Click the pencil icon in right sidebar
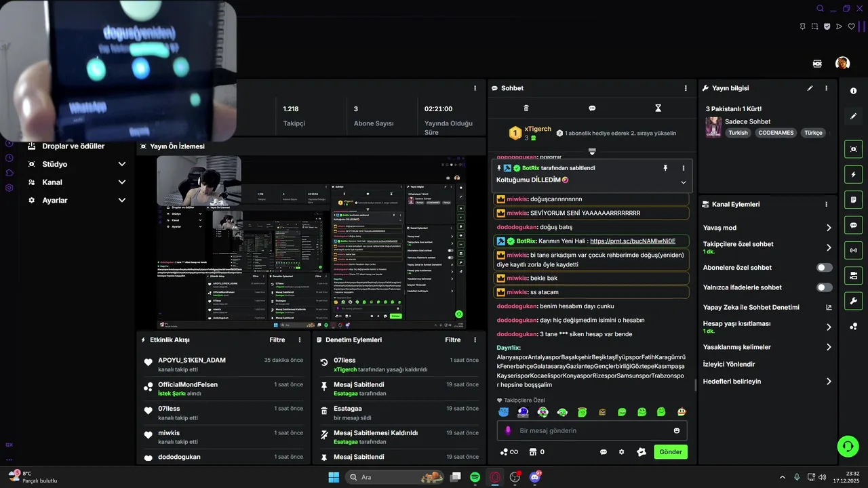868x488 pixels. click(853, 117)
